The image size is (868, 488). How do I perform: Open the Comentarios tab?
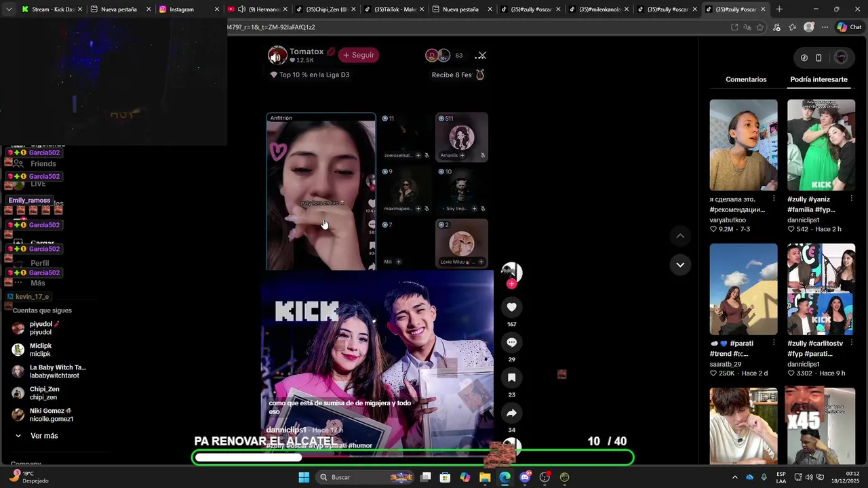(746, 79)
